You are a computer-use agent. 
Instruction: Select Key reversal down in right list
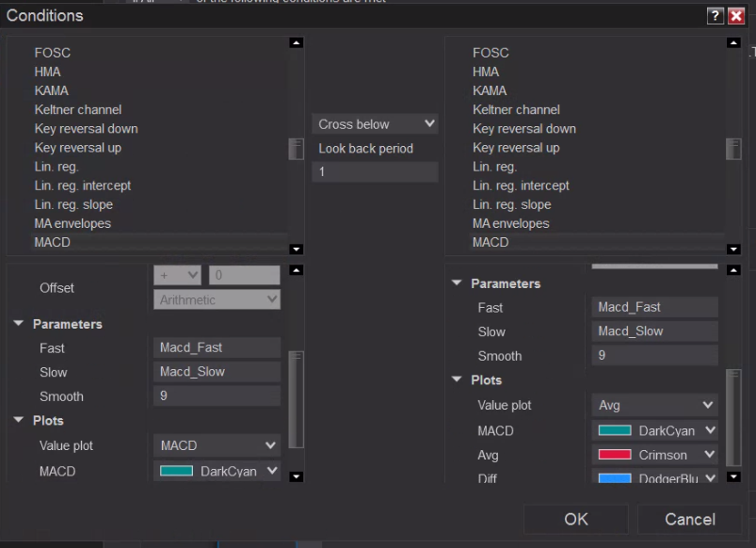point(524,129)
